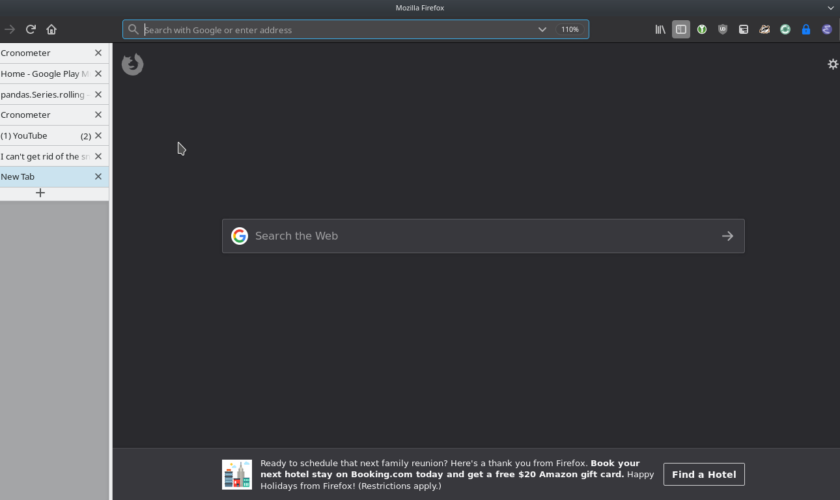Viewport: 840px width, 500px height.
Task: Reload the current page
Action: tap(31, 29)
